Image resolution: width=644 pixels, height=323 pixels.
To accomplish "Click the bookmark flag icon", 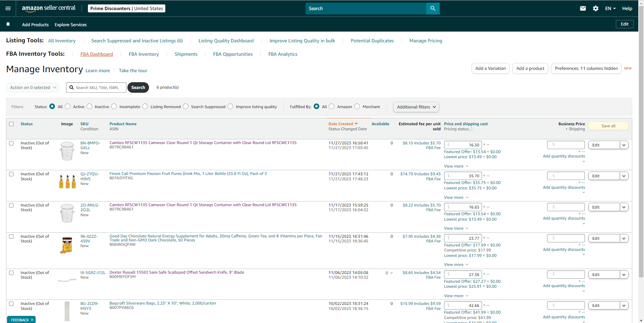I will coord(8,24).
